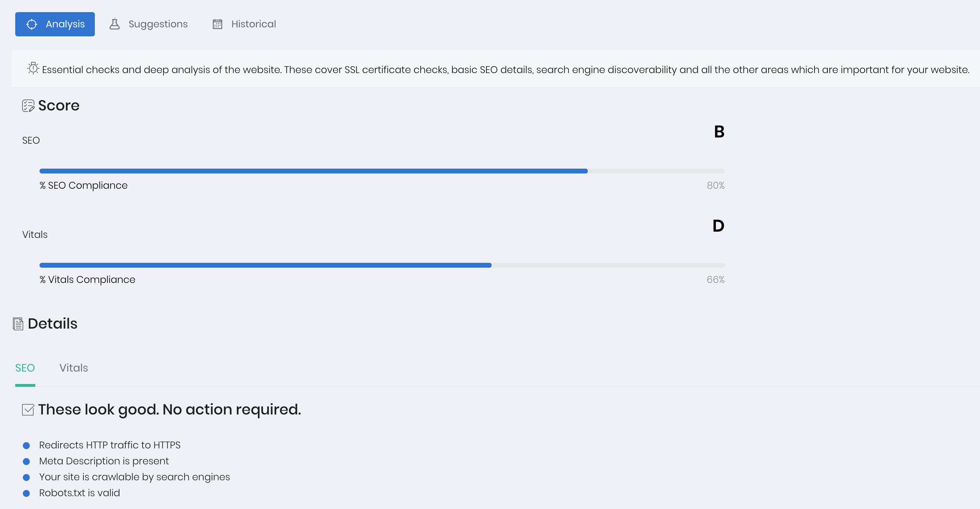
Task: Switch to the Vitals details tab
Action: (74, 368)
